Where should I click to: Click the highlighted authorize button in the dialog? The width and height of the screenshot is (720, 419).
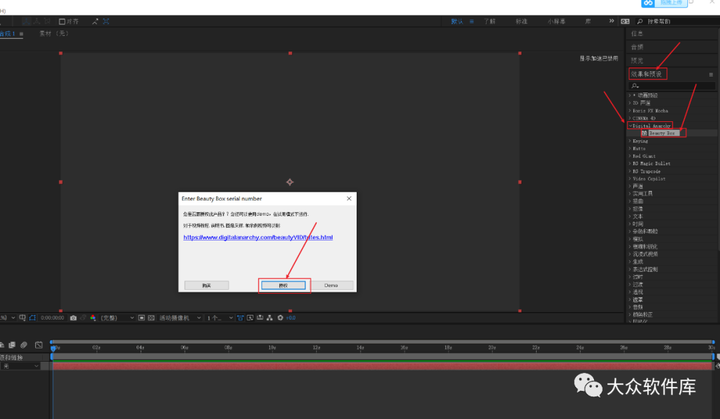pyautogui.click(x=283, y=285)
